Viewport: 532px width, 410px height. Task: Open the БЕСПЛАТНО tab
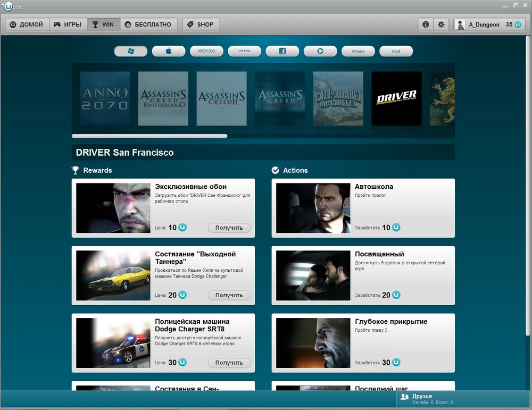(148, 24)
